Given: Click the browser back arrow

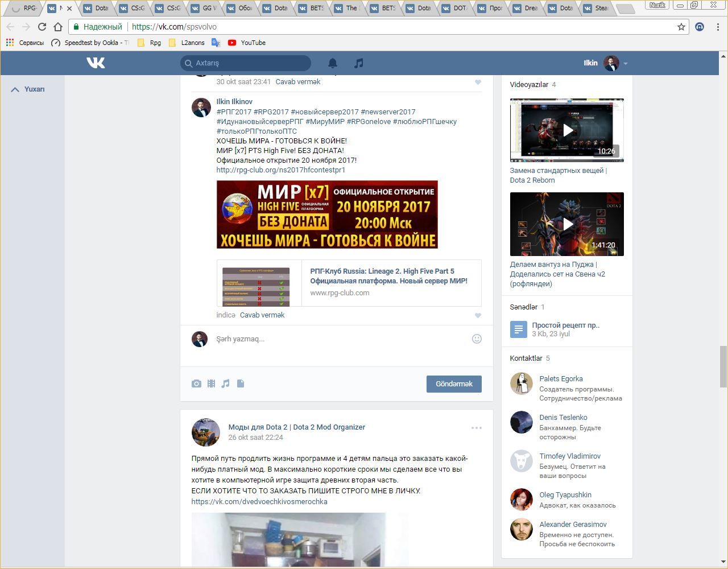Looking at the screenshot, I should tap(10, 27).
